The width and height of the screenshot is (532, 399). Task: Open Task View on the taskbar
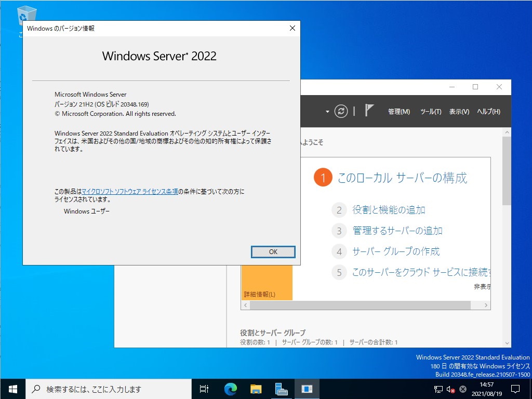[204, 389]
